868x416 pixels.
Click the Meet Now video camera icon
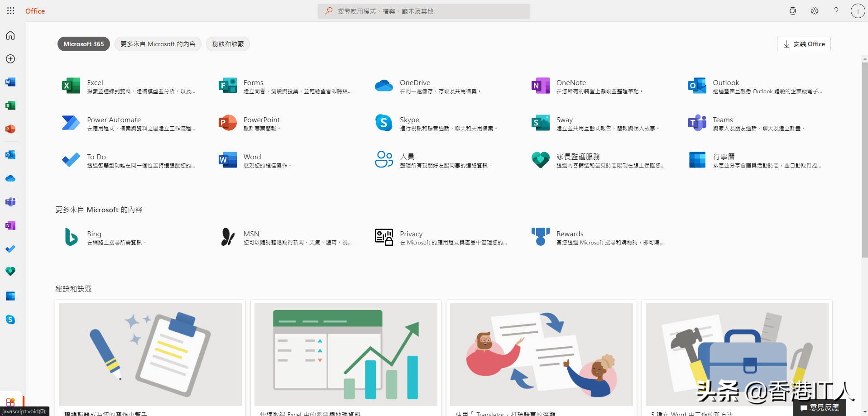pos(793,11)
